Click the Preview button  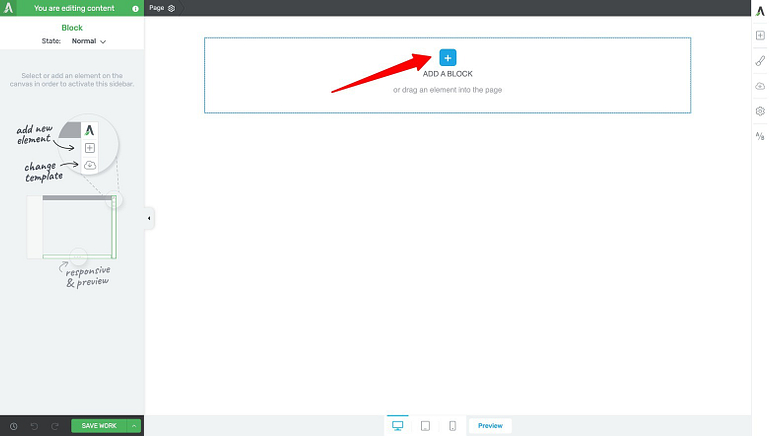click(490, 425)
